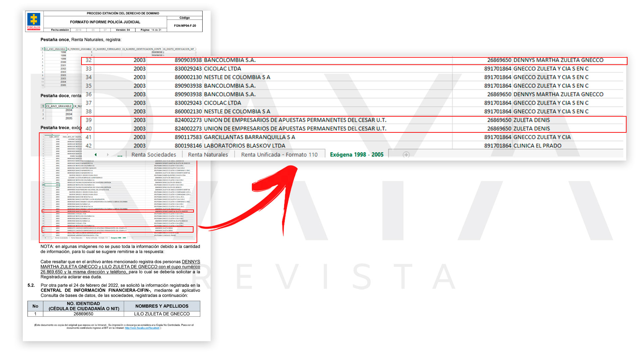Click the FORMATO INFORME POLICÍA JUDICIAL title
The height and width of the screenshot is (362, 644).
[x=105, y=22]
